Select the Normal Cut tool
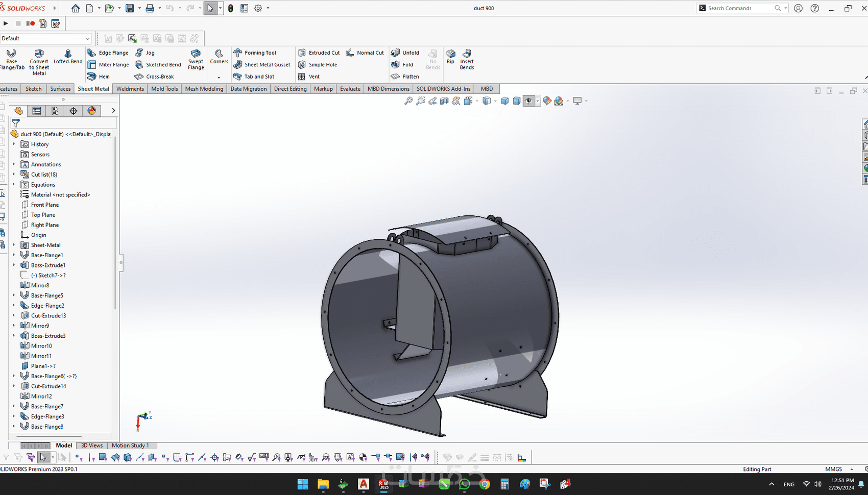Viewport: 868px width, 495px height. pyautogui.click(x=365, y=53)
